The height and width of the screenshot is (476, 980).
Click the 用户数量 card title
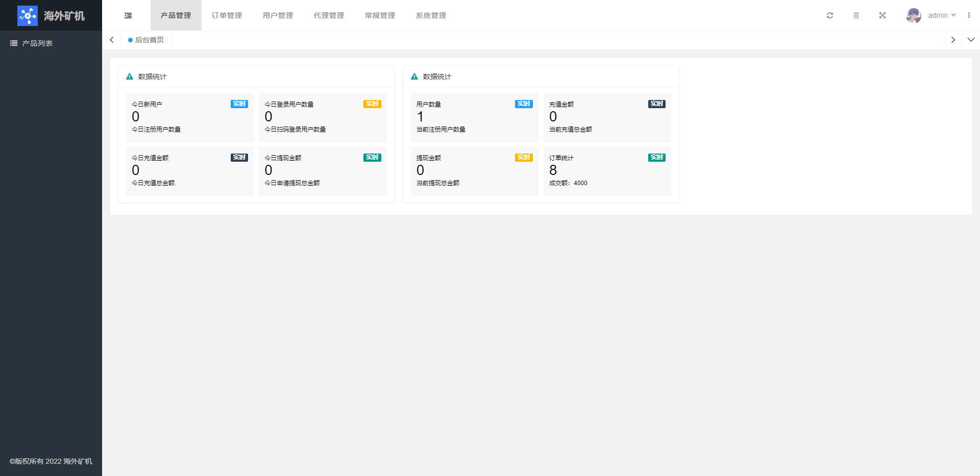[429, 104]
